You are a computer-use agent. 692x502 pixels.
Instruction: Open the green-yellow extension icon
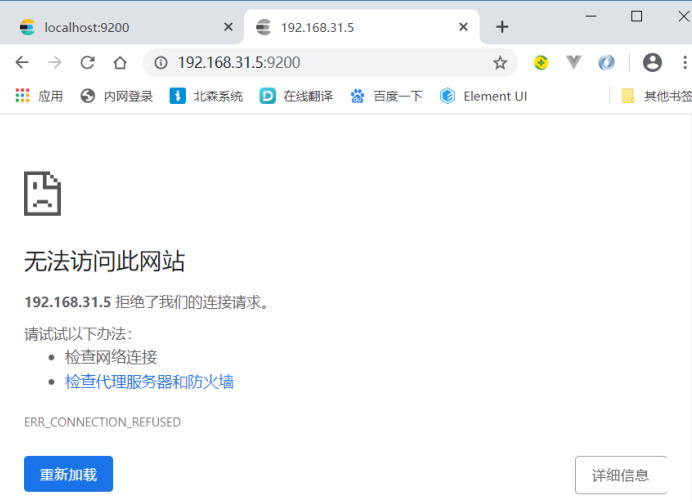pos(541,63)
